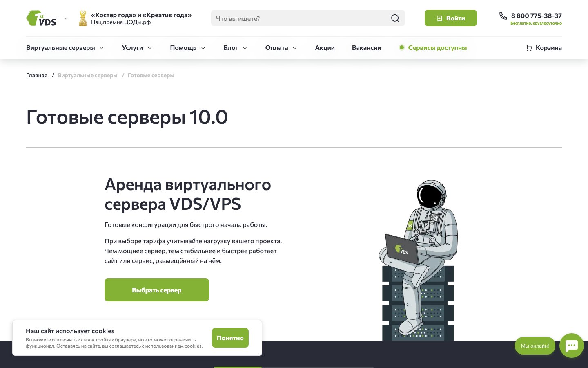Click the Виртуальные серверы breadcrumb

(x=87, y=76)
